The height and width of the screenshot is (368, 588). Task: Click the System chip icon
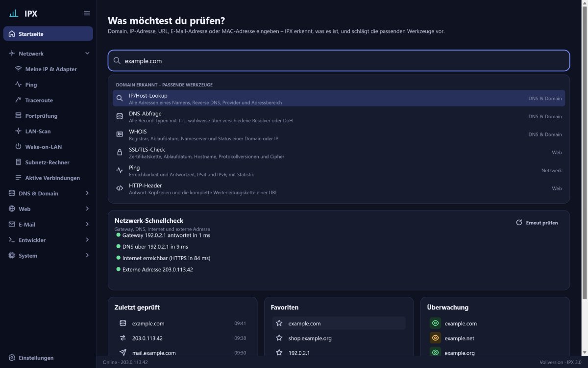[x=12, y=256]
